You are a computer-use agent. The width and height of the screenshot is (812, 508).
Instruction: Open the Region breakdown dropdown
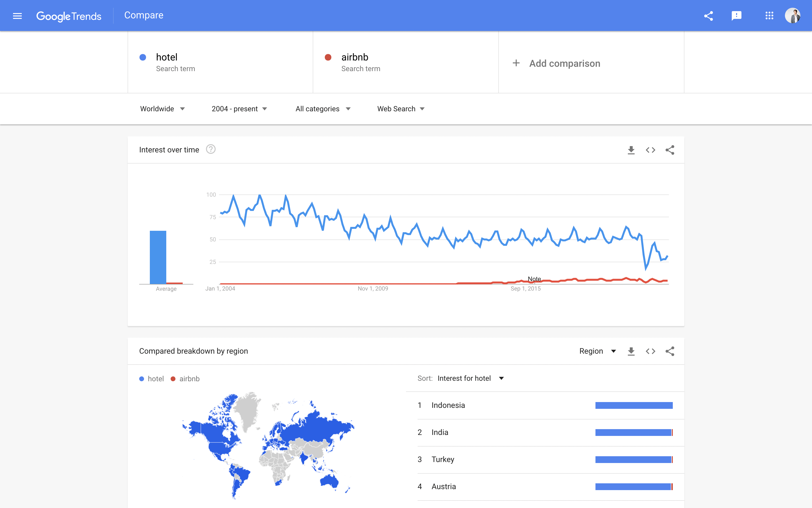point(598,351)
